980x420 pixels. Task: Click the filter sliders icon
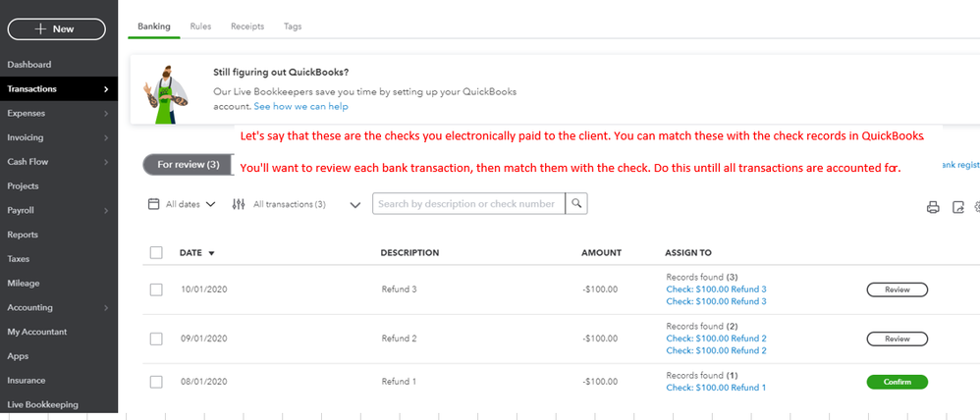point(239,204)
